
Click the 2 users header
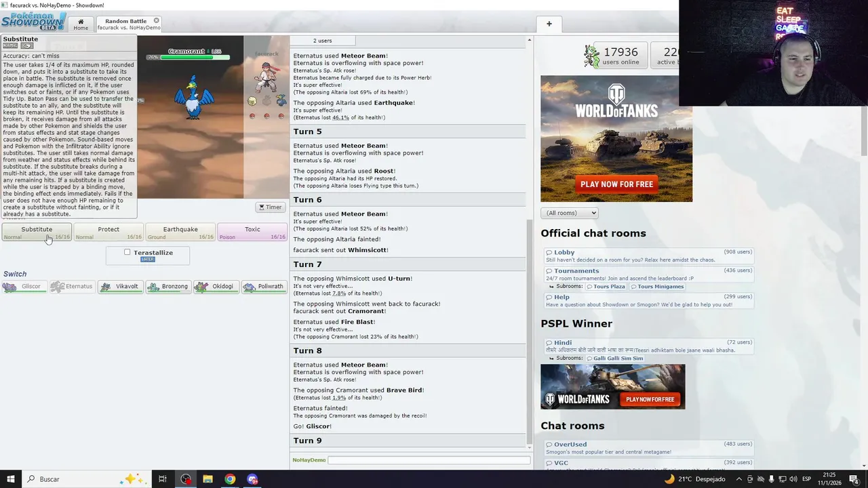pos(323,41)
